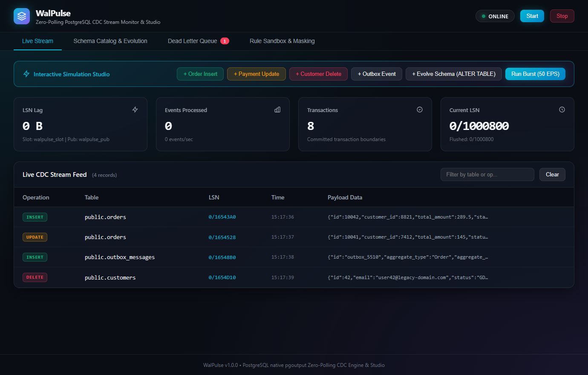Clear the live stream feed
Viewport: 588px width, 375px height.
coord(552,174)
